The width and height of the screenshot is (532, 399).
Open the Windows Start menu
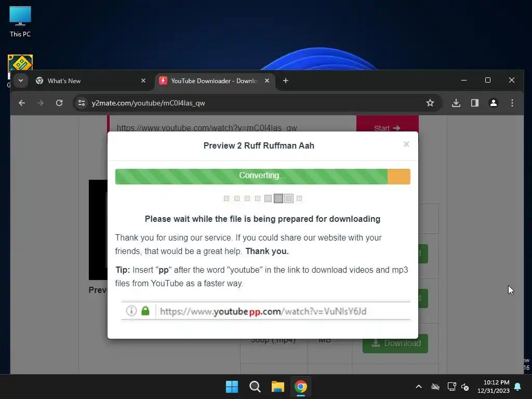pos(232,387)
